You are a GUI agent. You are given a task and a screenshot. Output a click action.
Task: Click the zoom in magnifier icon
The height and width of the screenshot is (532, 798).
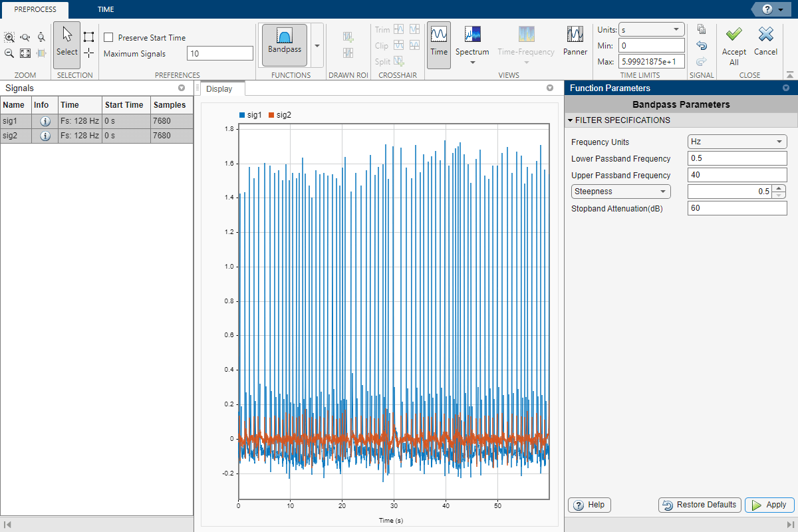click(x=9, y=38)
